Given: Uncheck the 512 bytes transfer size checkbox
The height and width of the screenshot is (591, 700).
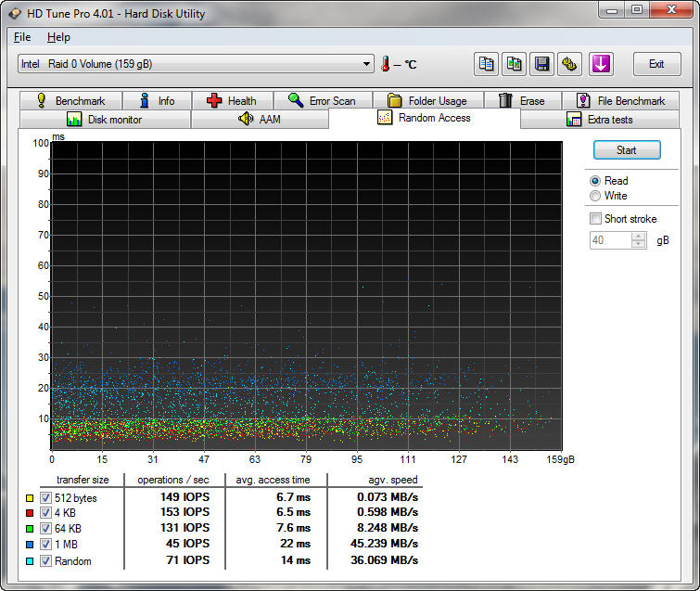Looking at the screenshot, I should tap(45, 498).
